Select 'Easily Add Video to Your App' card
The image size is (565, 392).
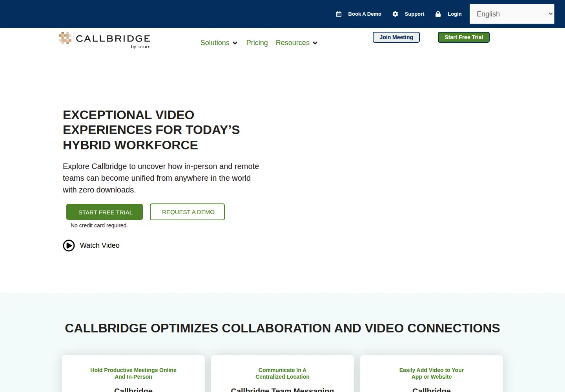(432, 374)
